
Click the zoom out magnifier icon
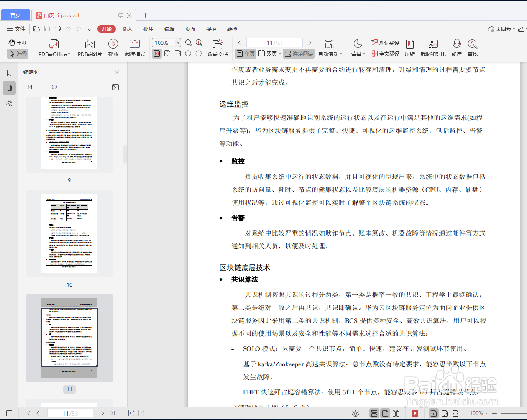(x=189, y=43)
